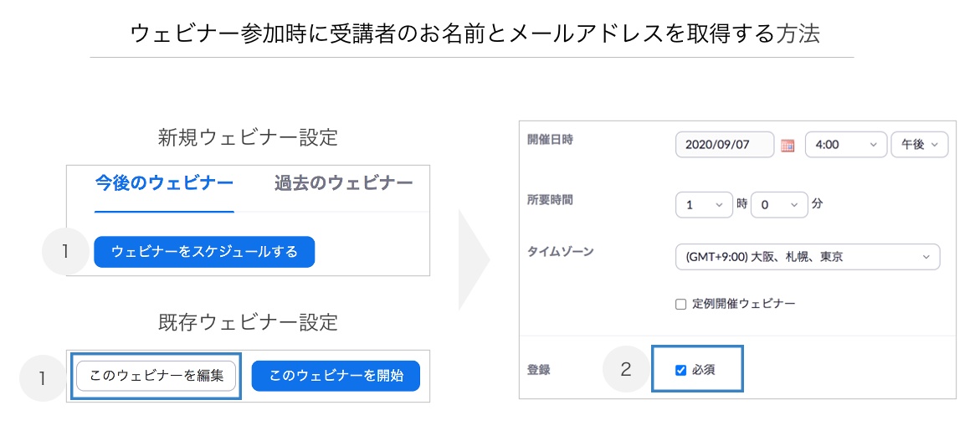This screenshot has width=980, height=436.
Task: Open the calendar date picker icon
Action: [x=788, y=145]
